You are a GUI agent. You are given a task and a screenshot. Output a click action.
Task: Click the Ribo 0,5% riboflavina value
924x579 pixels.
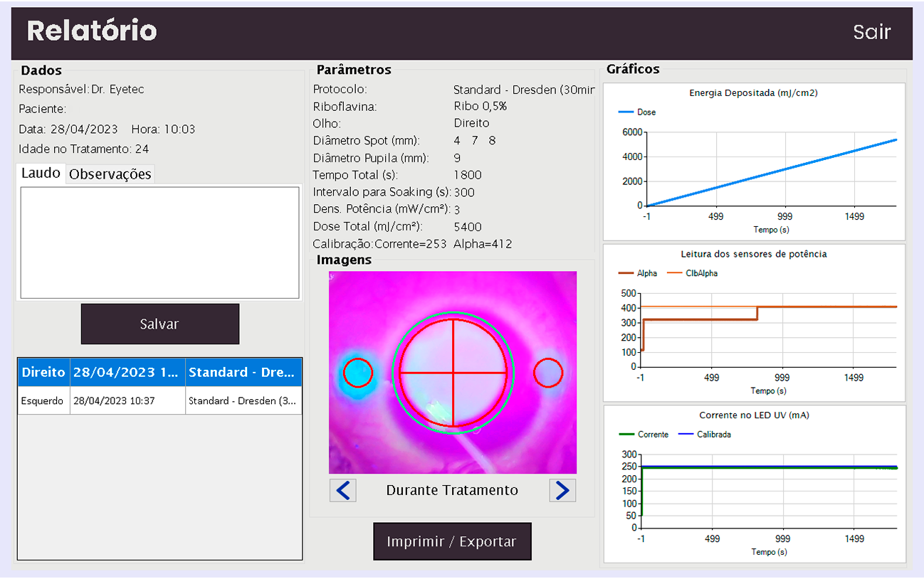tap(480, 107)
